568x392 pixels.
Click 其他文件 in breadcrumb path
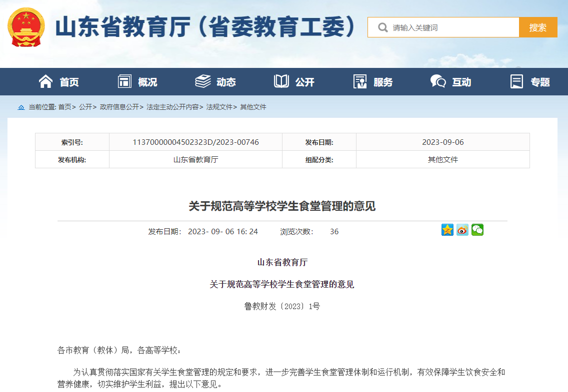click(253, 107)
